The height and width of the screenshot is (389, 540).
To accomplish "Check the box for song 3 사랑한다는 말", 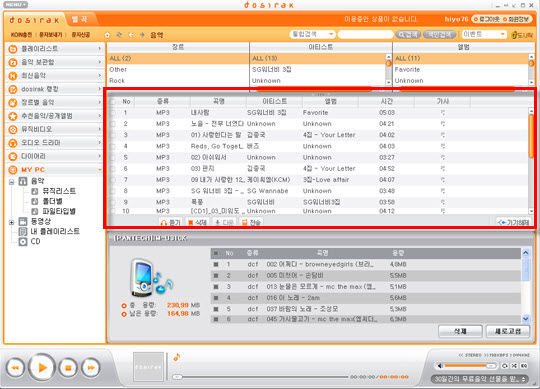I will pyautogui.click(x=113, y=135).
